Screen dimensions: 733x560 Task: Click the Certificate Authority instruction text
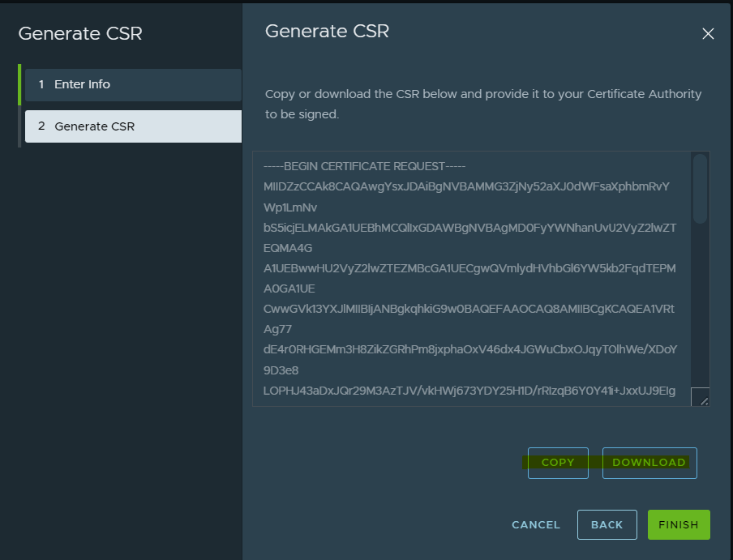pyautogui.click(x=483, y=104)
